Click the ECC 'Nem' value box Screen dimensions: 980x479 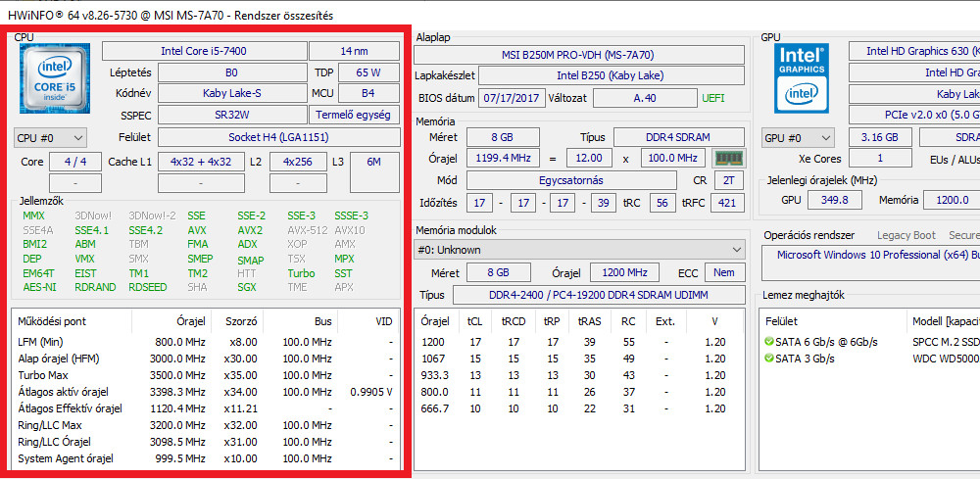(x=723, y=273)
